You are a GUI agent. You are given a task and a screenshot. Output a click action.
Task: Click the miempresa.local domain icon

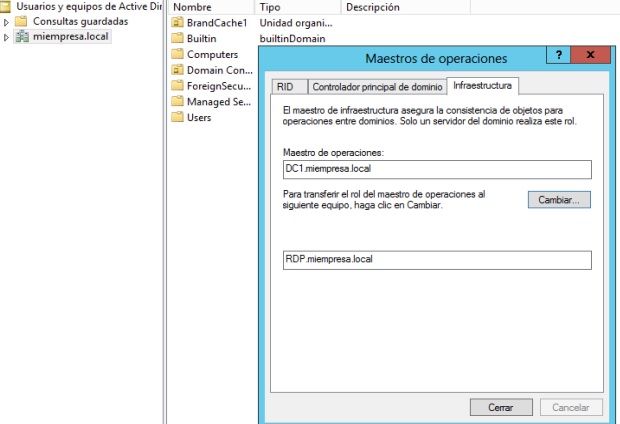pos(21,37)
